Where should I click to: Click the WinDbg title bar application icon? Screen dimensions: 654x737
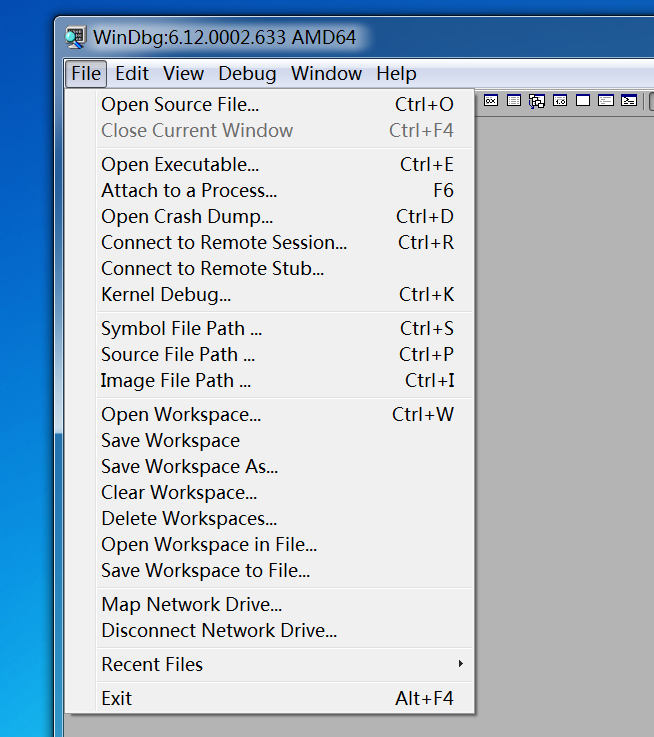(75, 38)
